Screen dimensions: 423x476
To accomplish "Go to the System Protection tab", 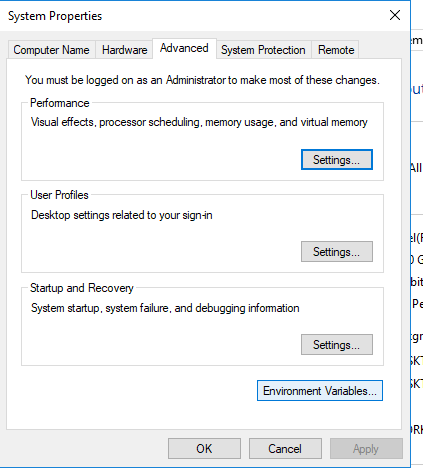I will click(263, 50).
